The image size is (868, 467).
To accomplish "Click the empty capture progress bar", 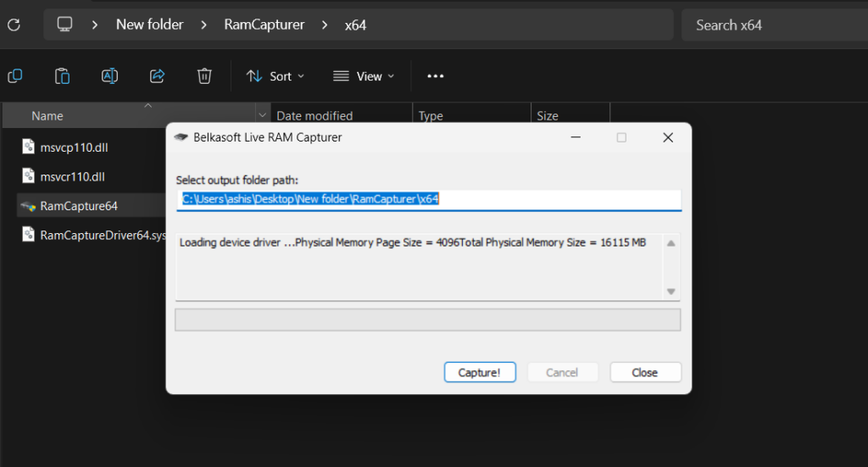I will [x=427, y=320].
